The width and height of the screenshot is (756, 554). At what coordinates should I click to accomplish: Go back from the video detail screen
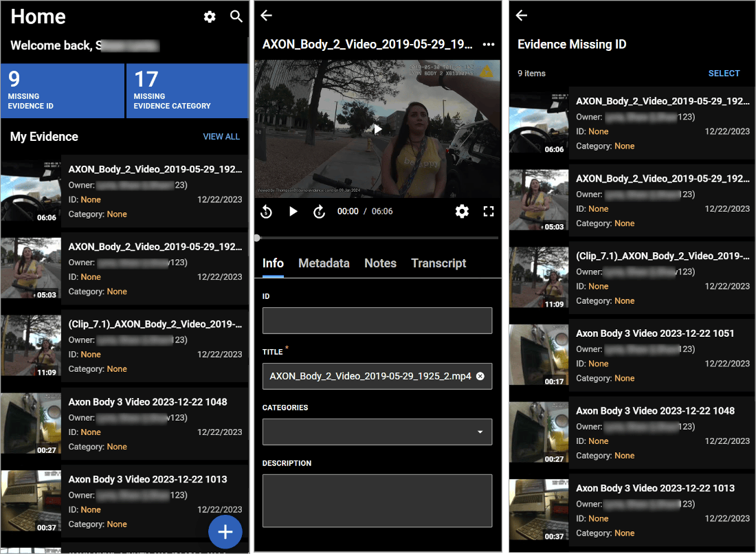(267, 16)
